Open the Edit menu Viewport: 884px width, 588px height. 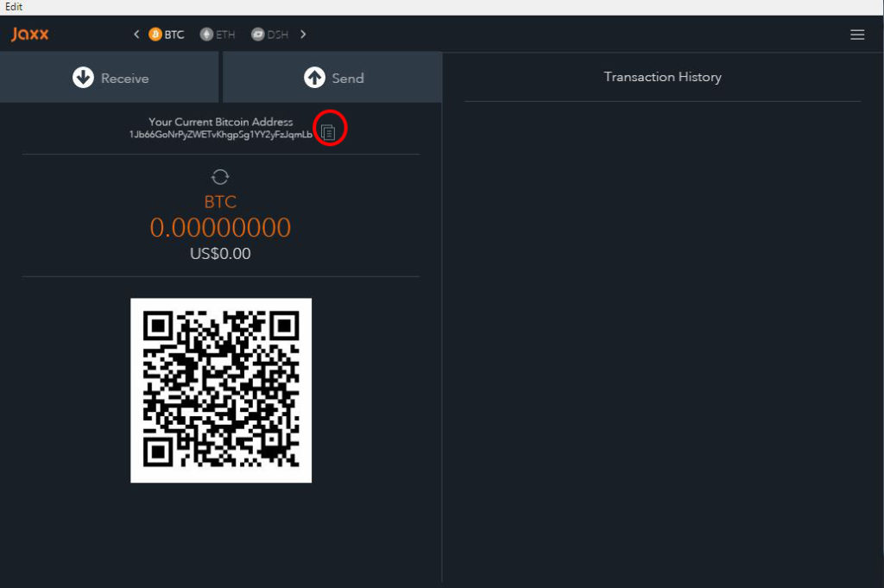coord(14,7)
